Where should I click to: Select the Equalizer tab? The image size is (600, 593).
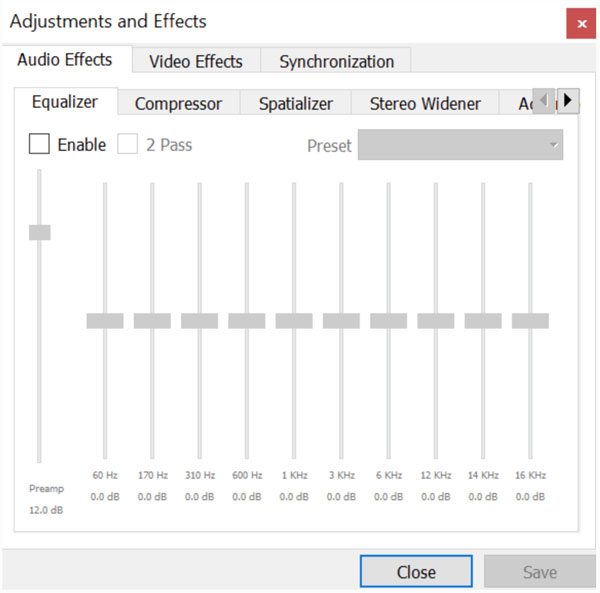[65, 102]
